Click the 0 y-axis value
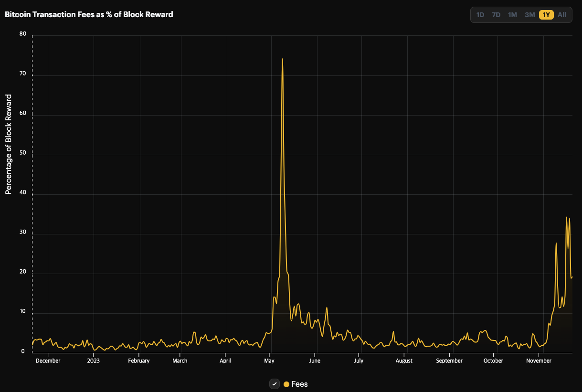The width and height of the screenshot is (582, 392). coord(23,351)
